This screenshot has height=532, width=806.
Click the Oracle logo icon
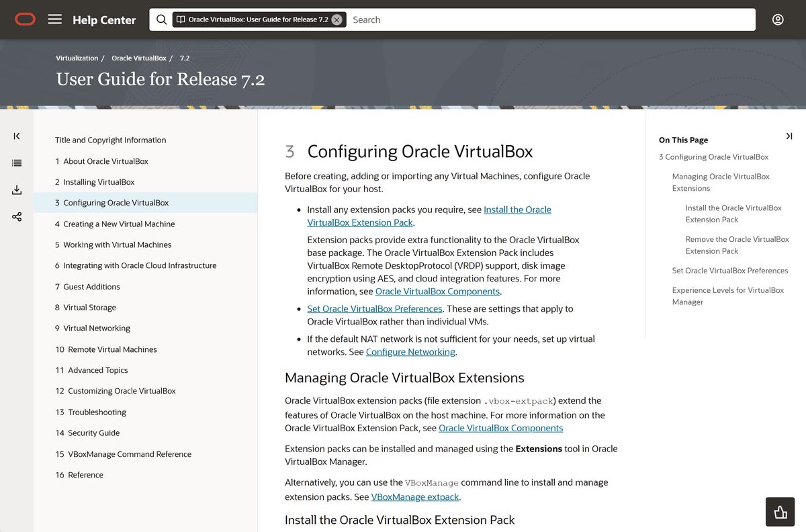pos(25,19)
